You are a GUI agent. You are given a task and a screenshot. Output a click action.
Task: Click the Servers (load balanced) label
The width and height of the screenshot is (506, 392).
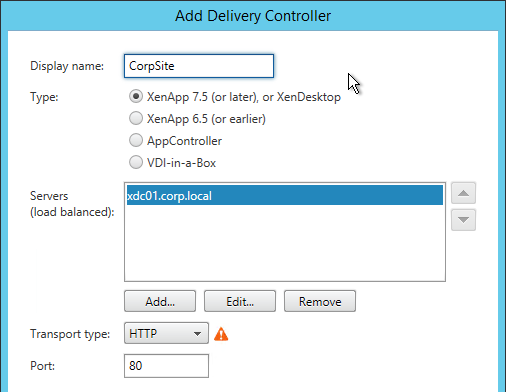tap(72, 204)
